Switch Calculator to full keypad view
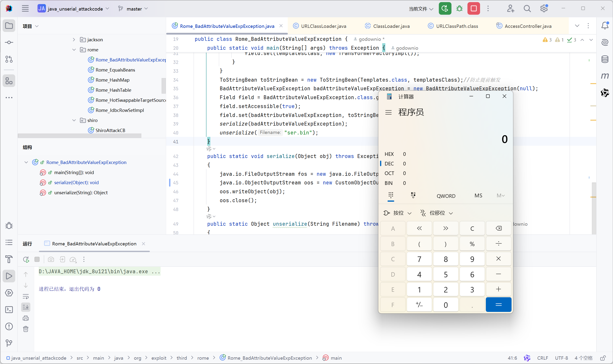The height and width of the screenshot is (364, 613). 391,195
